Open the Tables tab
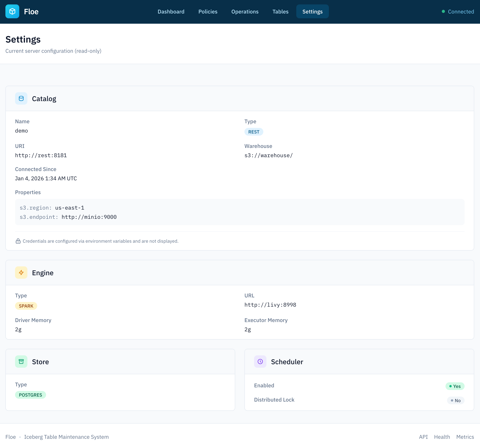The image size is (480, 448). 280,12
